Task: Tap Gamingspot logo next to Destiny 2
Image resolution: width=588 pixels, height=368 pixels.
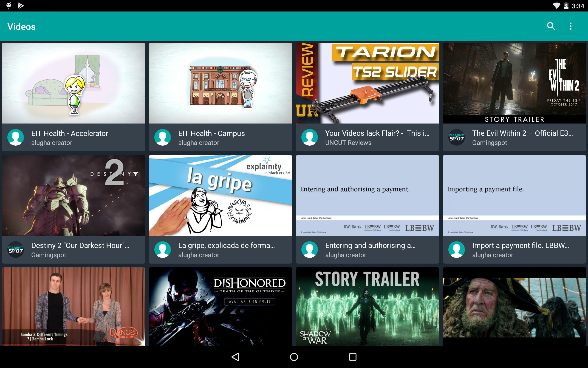Action: [16, 250]
